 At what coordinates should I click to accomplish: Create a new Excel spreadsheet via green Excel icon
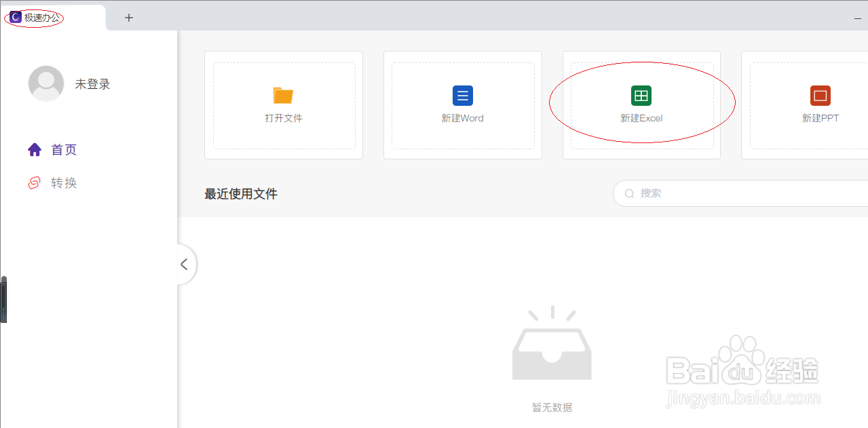641,96
